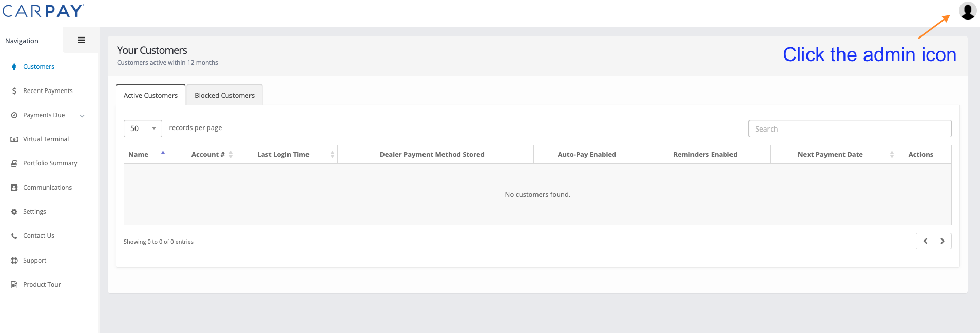Image resolution: width=980 pixels, height=333 pixels.
Task: Switch to Active Customers tab
Action: click(x=150, y=95)
